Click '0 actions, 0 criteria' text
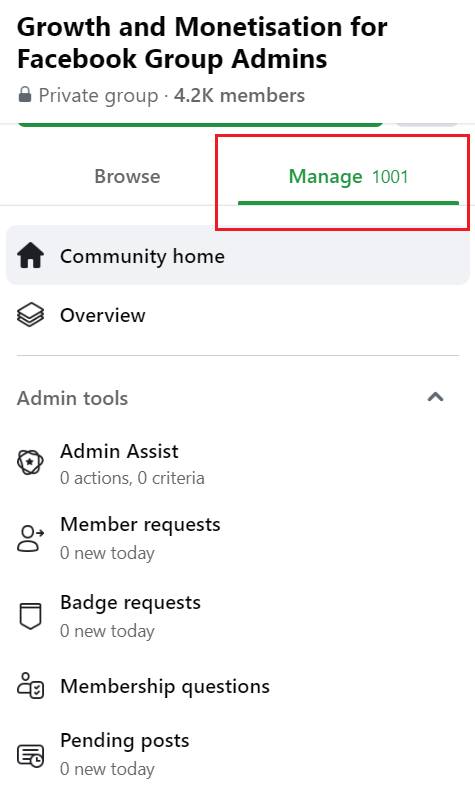The image size is (475, 799). (132, 478)
